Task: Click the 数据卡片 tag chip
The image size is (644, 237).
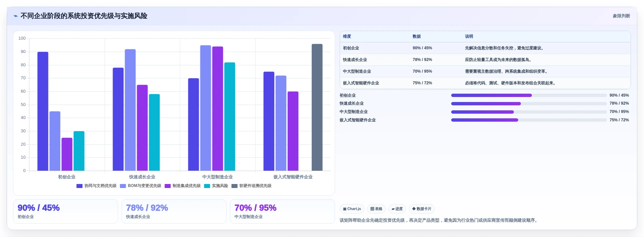Action: coord(422,209)
